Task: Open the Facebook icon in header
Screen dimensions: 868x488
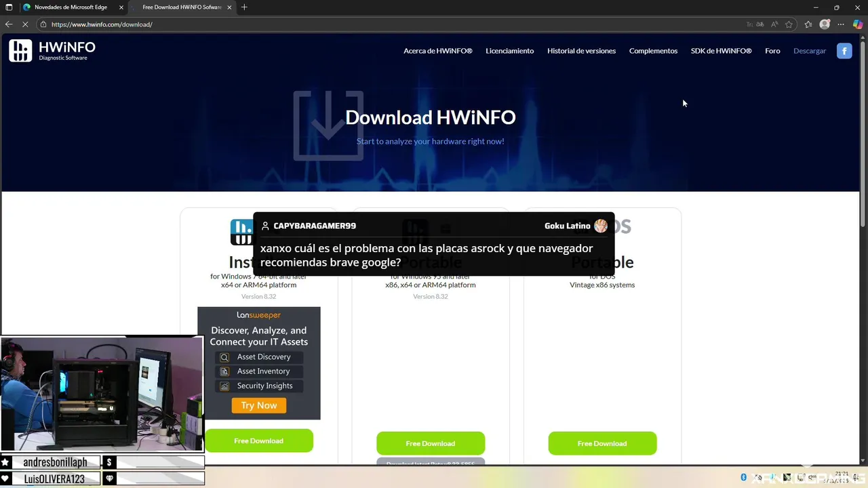Action: click(x=844, y=51)
